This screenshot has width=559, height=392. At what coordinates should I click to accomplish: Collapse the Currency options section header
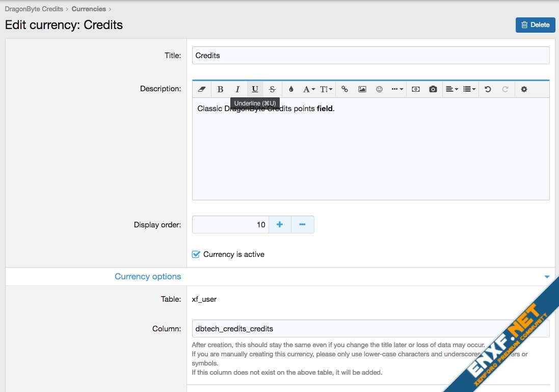(x=280, y=276)
